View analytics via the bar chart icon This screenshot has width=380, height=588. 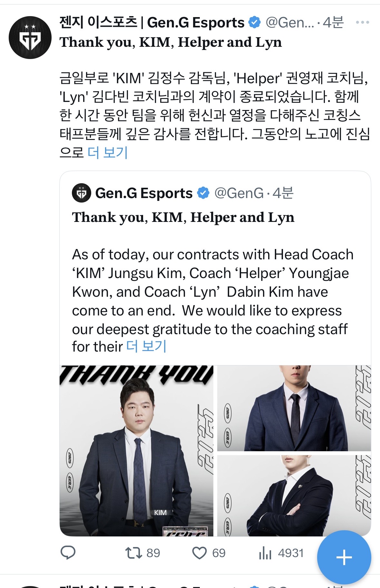265,553
